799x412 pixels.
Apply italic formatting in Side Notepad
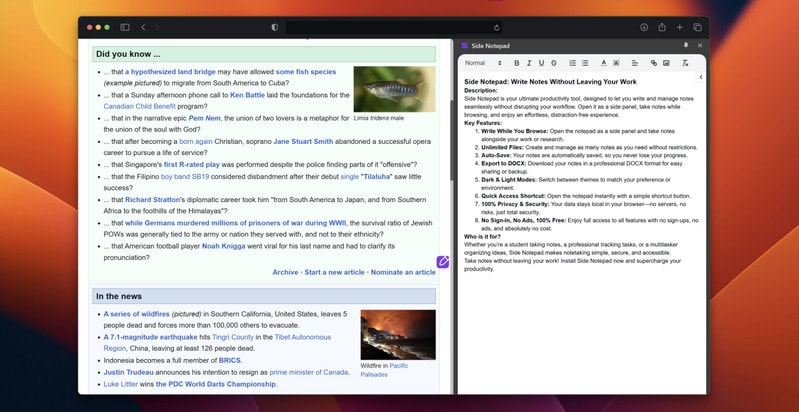[529, 63]
